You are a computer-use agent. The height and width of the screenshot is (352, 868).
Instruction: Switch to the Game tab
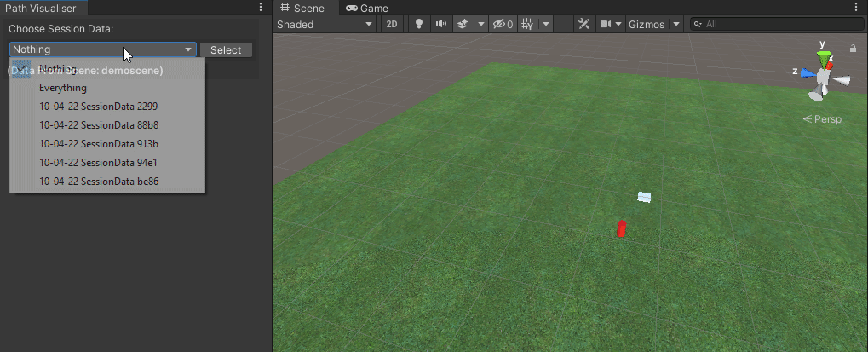coord(367,9)
